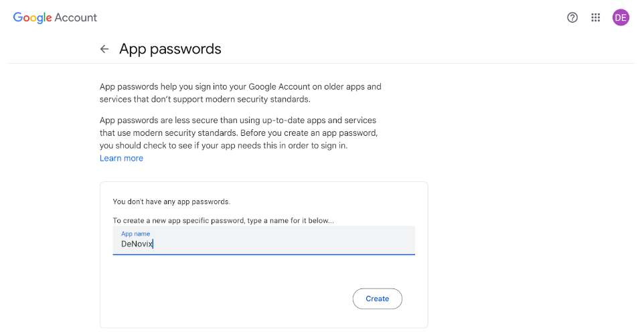Click the colorful Google wordmark logo
The width and height of the screenshot is (644, 334).
(32, 17)
